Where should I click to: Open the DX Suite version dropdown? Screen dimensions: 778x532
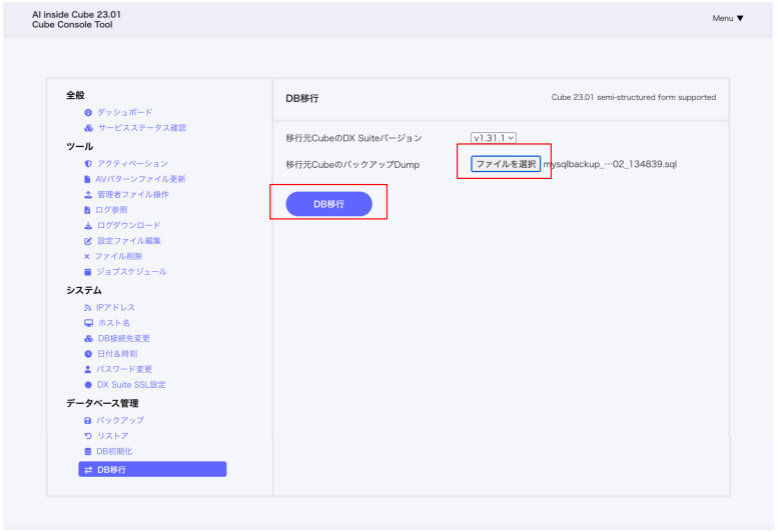(x=493, y=138)
